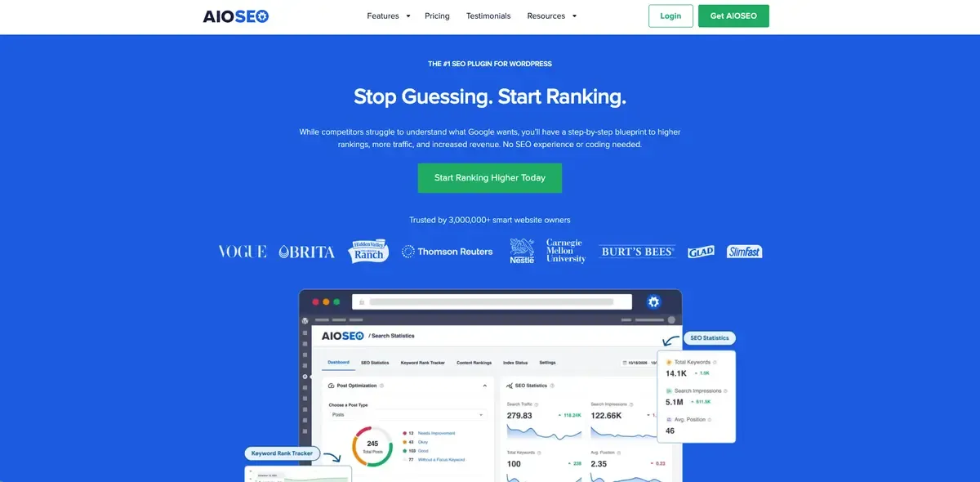
Task: Open the Without a Focus Keyword link
Action: pyautogui.click(x=441, y=460)
